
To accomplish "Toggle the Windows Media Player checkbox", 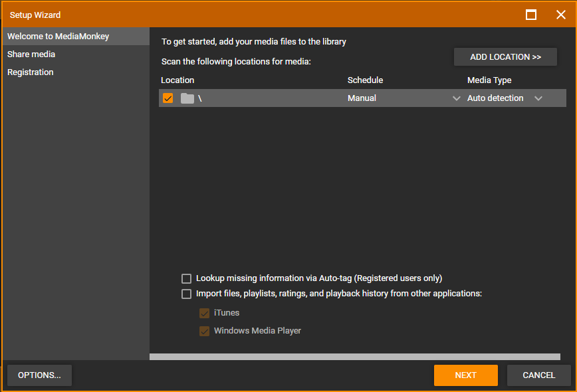I will [205, 331].
